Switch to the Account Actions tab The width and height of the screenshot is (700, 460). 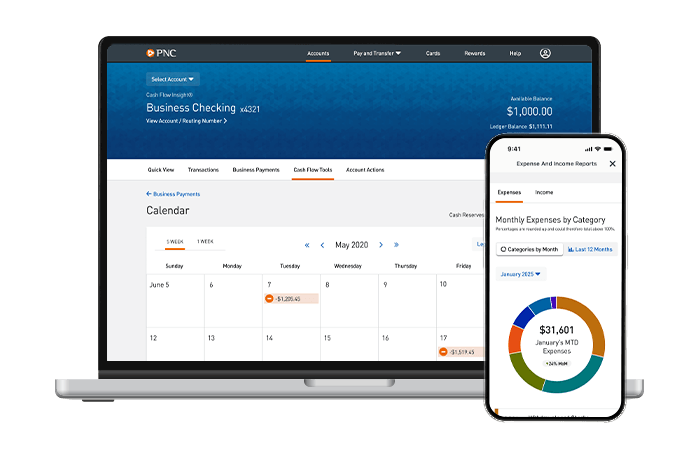(365, 170)
